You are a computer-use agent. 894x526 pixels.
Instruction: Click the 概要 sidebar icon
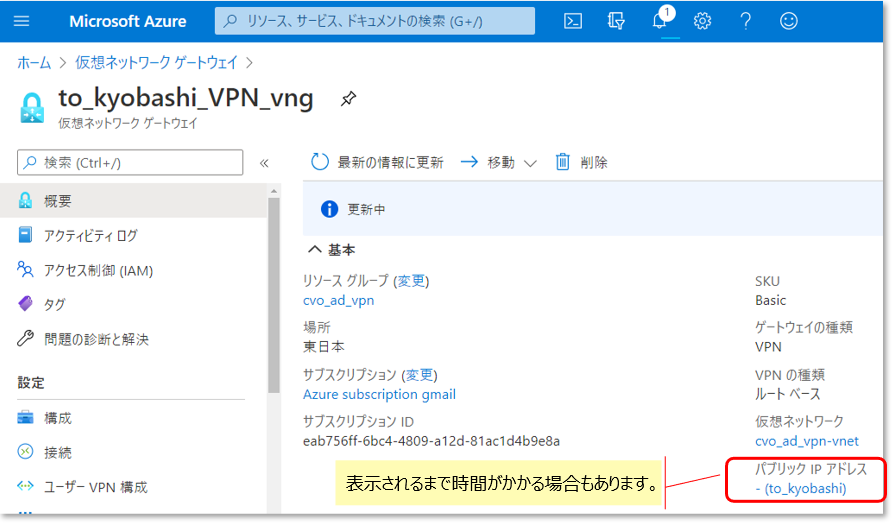point(25,201)
